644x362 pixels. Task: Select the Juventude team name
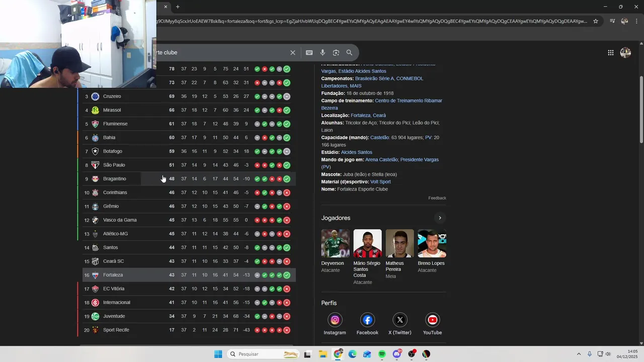(114, 316)
